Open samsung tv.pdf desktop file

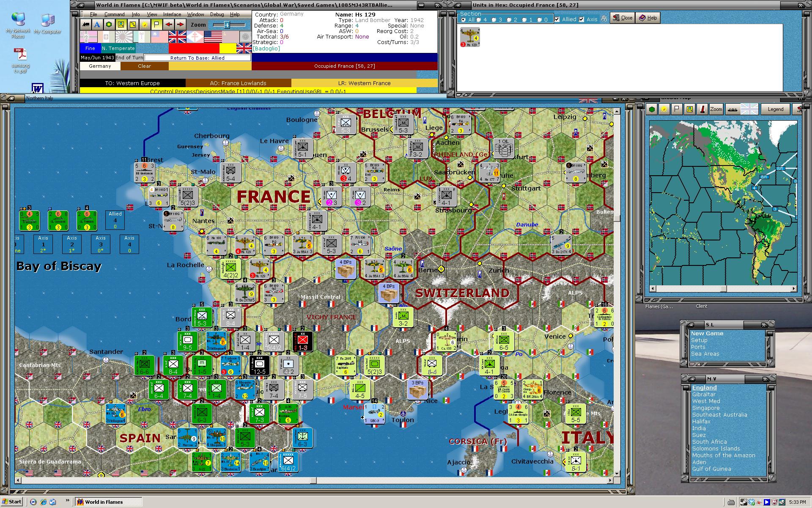point(21,61)
